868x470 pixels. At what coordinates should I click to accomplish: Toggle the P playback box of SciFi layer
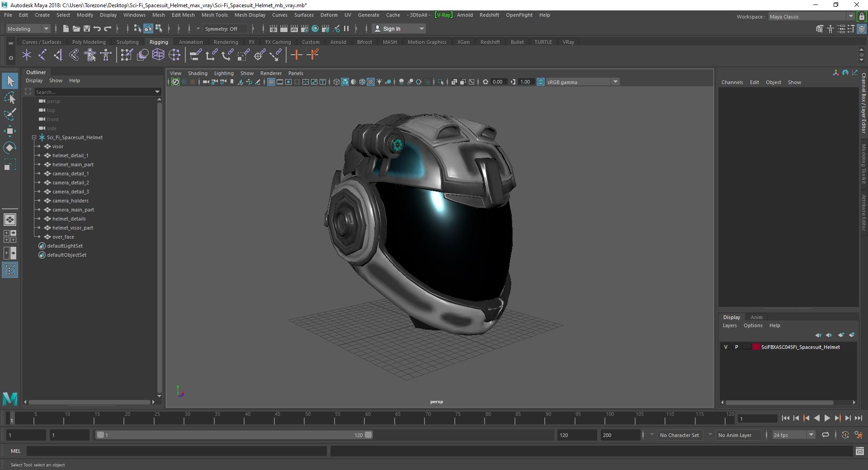[x=736, y=347]
